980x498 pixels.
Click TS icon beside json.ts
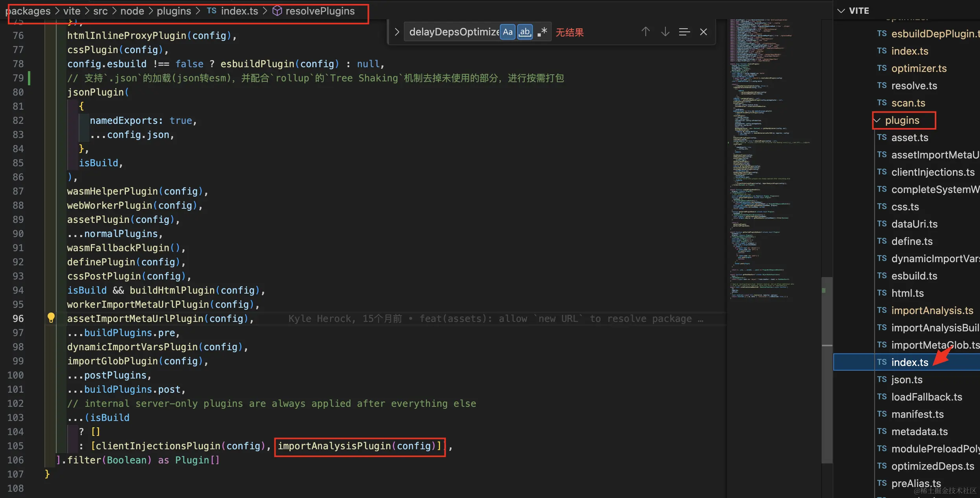[882, 379]
